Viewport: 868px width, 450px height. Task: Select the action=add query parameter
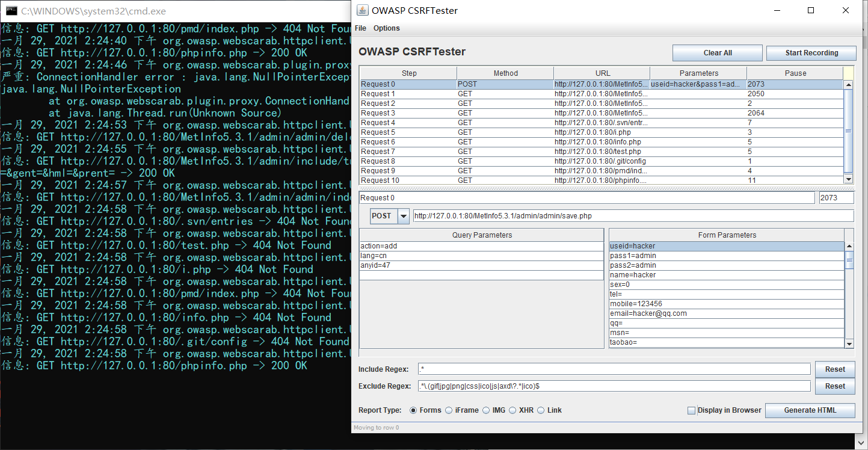click(x=481, y=246)
